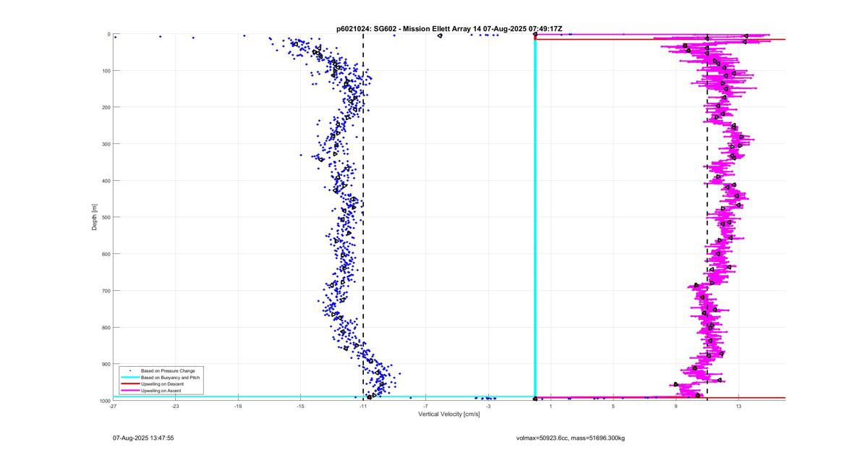Click the 'volmax=50923.6cc, mass=51696.300kg' footer text

[x=570, y=438]
